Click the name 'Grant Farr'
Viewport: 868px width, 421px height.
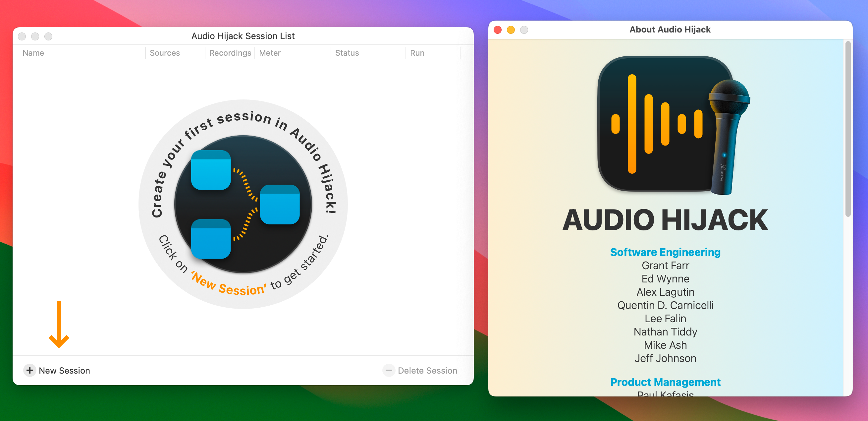tap(665, 265)
